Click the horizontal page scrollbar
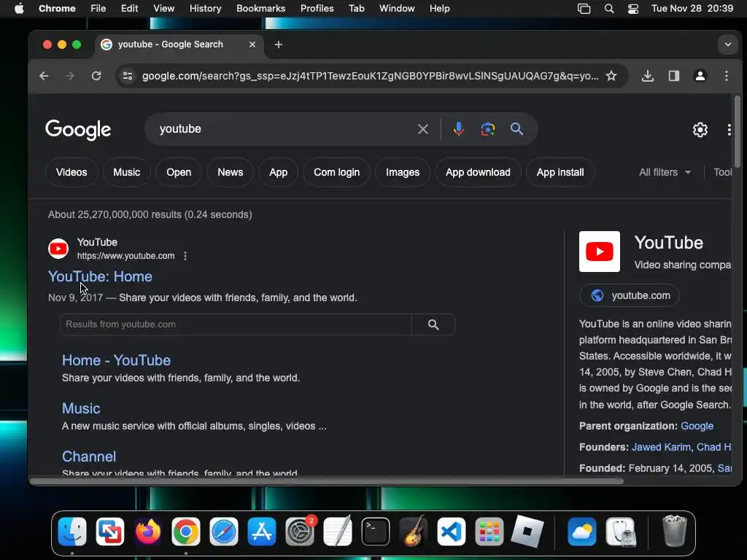Screen dimensions: 747x560 pos(327,481)
